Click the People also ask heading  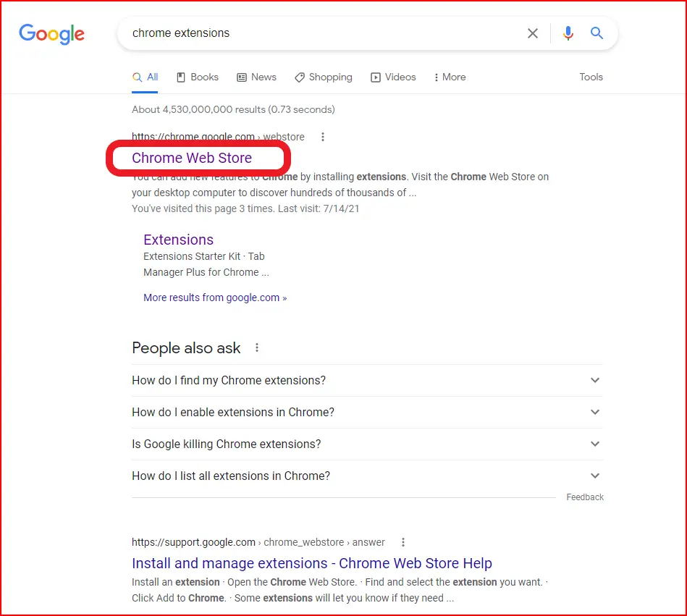point(186,348)
